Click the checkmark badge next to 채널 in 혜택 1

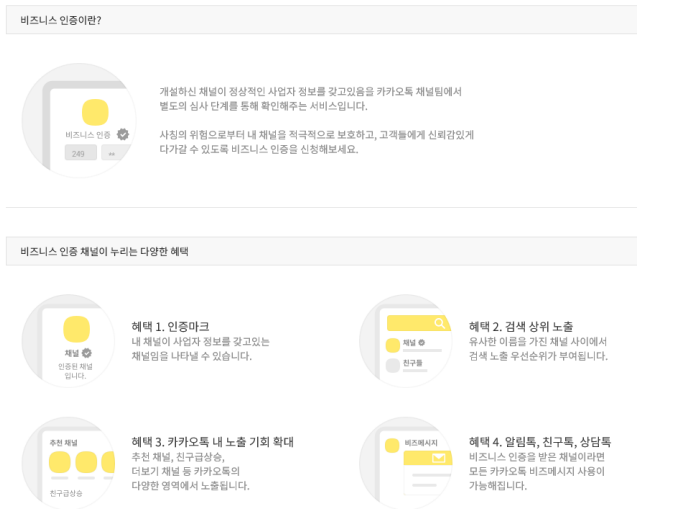click(87, 353)
